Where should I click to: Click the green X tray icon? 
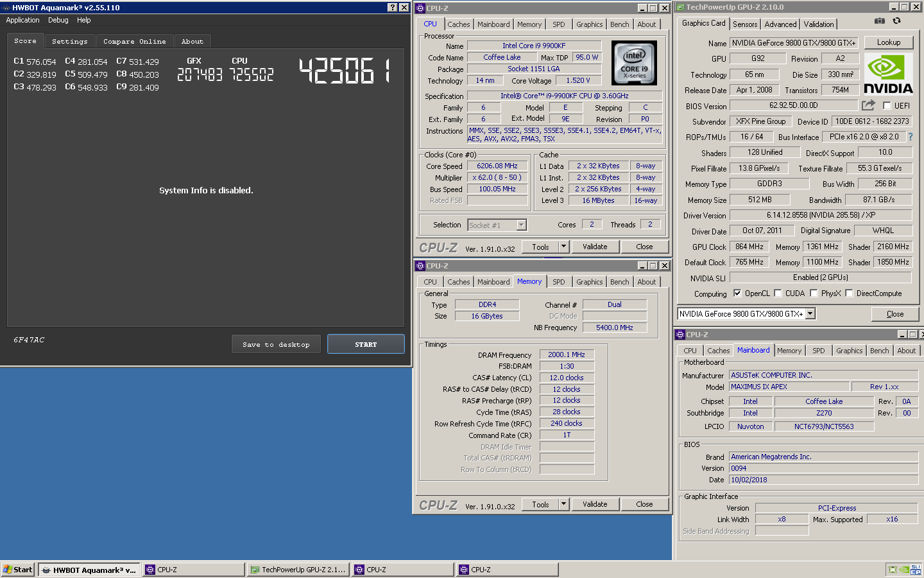tap(893, 569)
